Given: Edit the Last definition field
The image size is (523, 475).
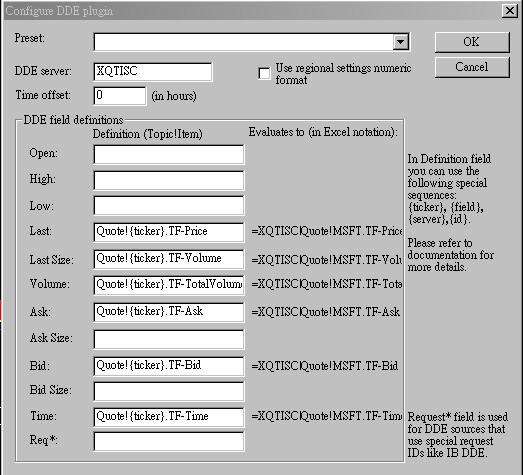Looking at the screenshot, I should click(x=169, y=232).
